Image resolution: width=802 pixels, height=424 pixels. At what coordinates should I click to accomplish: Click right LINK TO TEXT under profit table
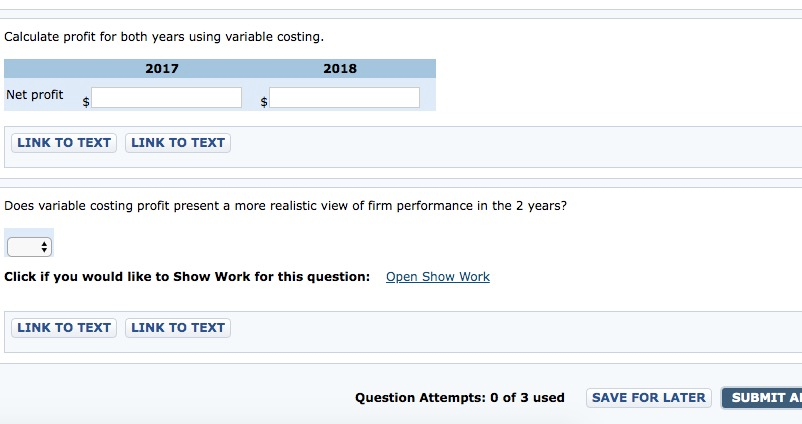pyautogui.click(x=178, y=143)
